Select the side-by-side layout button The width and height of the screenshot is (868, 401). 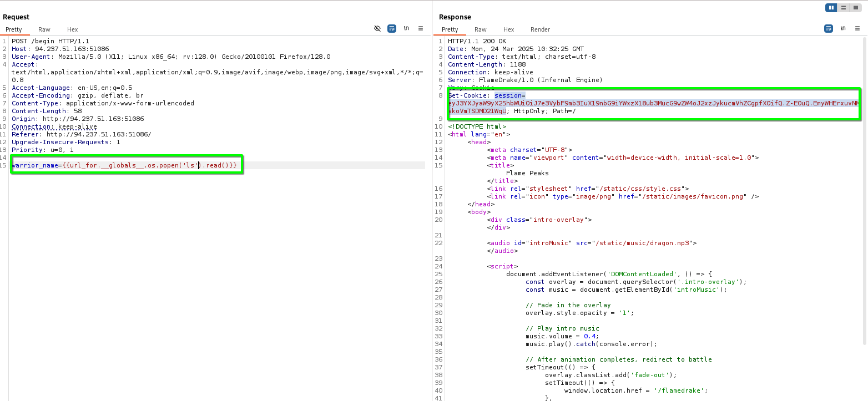point(831,8)
